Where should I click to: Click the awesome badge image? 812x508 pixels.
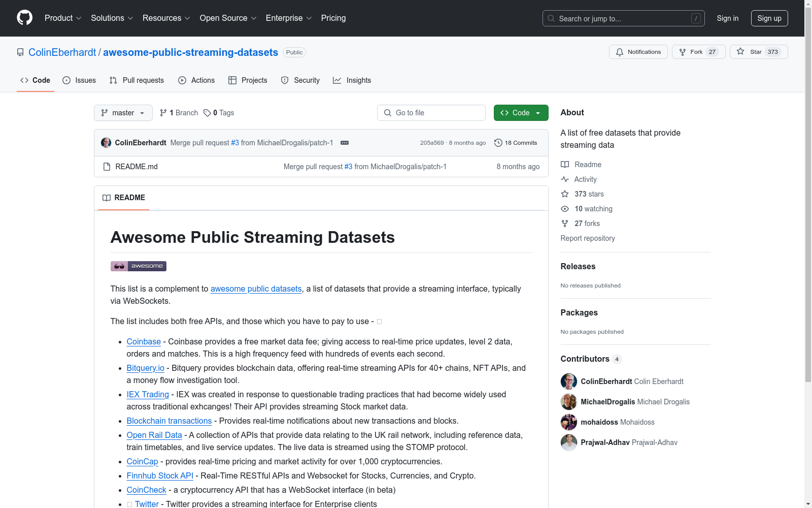click(x=139, y=266)
